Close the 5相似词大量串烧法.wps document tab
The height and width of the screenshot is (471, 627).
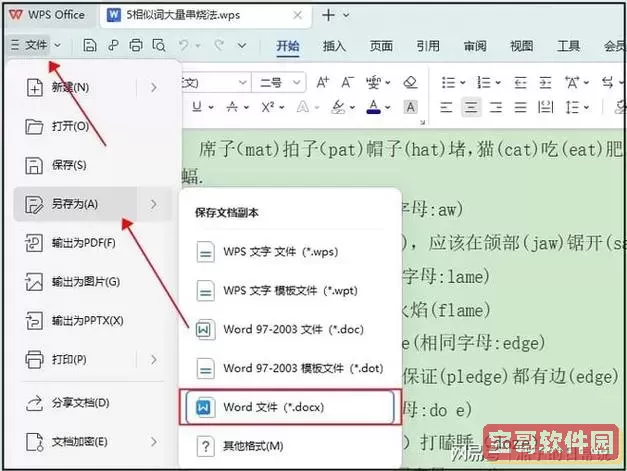pyautogui.click(x=298, y=15)
